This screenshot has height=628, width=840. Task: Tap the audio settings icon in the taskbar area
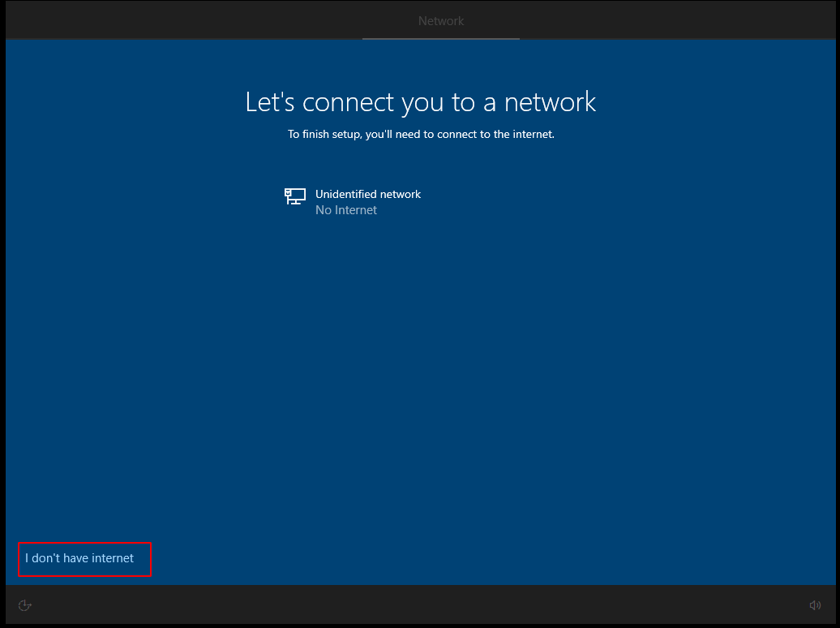tap(815, 605)
